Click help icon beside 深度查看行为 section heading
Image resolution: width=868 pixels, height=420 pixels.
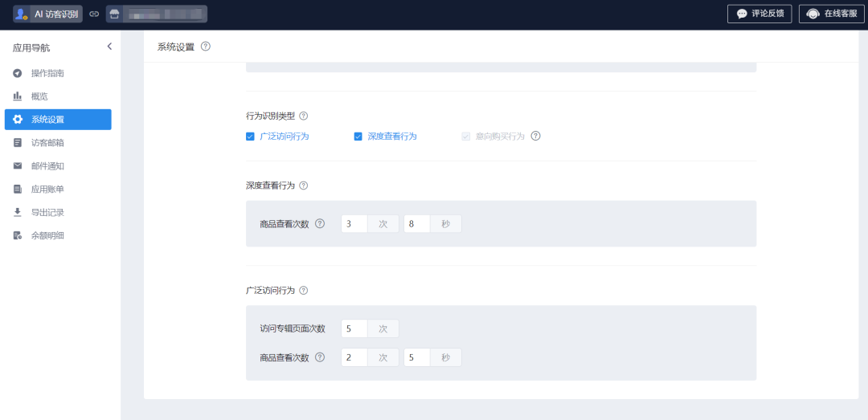303,186
